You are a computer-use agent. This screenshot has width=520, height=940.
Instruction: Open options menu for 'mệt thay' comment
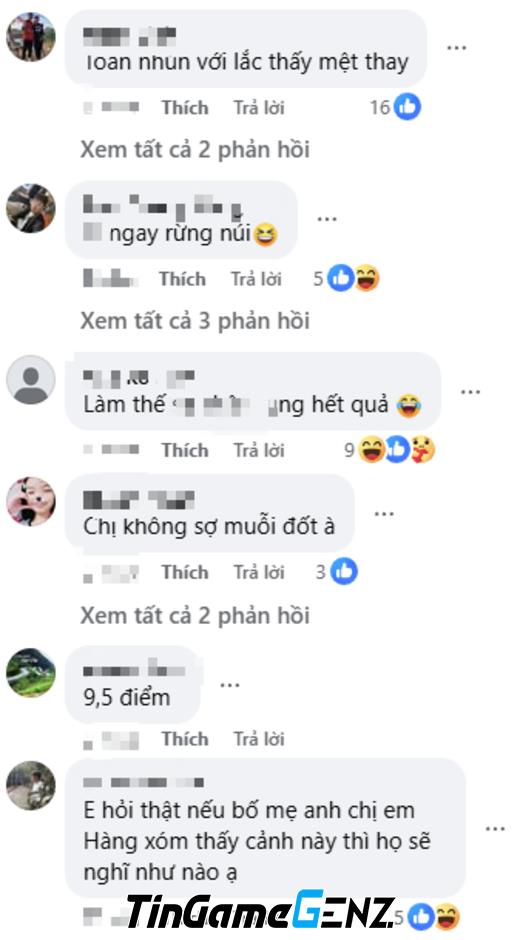pyautogui.click(x=457, y=47)
